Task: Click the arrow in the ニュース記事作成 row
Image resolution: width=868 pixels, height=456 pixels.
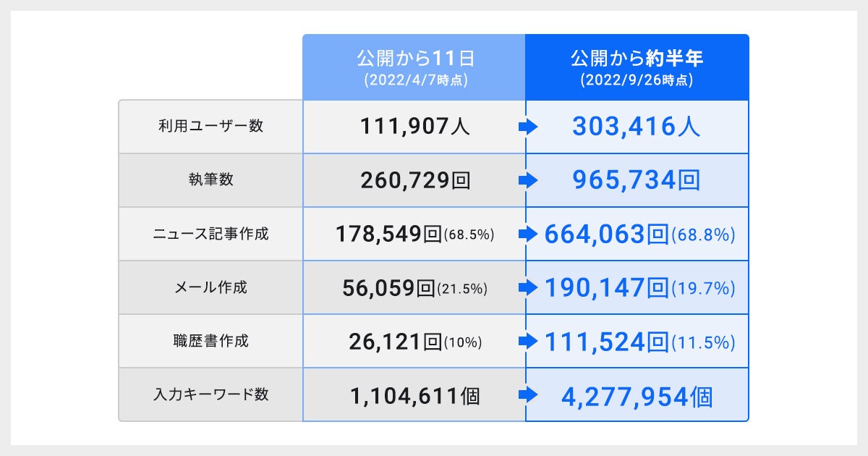Action: [x=529, y=235]
